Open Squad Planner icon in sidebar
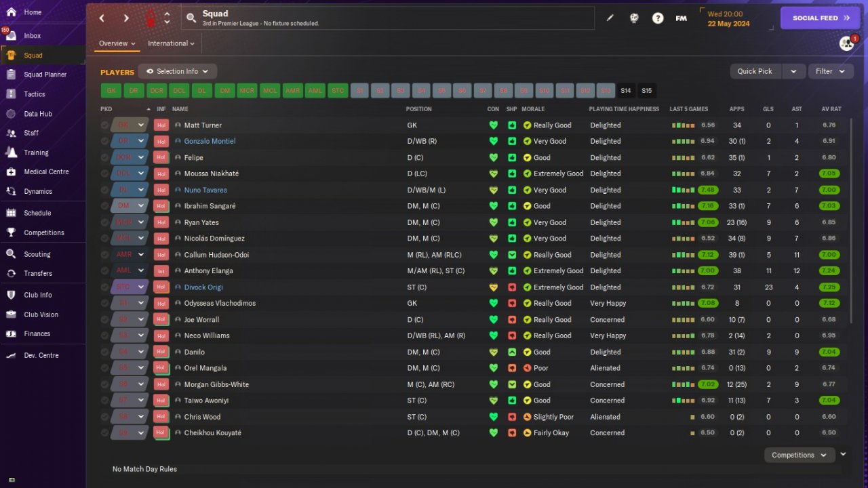 (11, 75)
